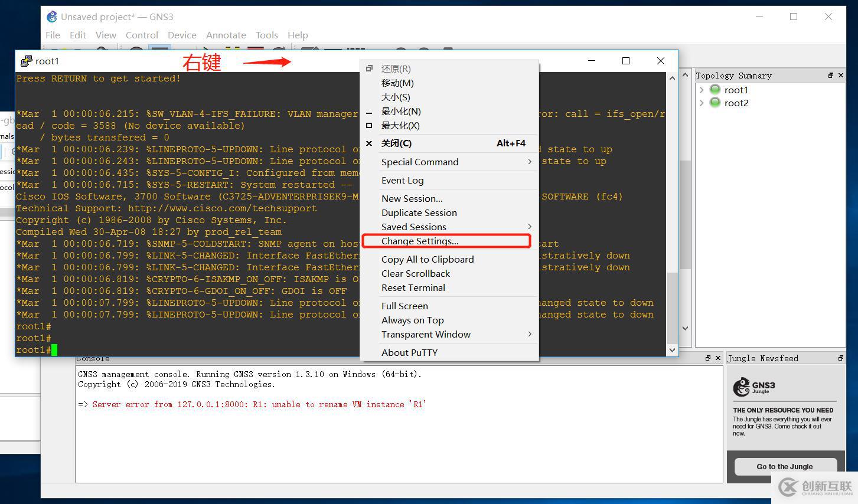Open the Transparent Window submenu arrow
This screenshot has height=504, width=858.
click(530, 334)
